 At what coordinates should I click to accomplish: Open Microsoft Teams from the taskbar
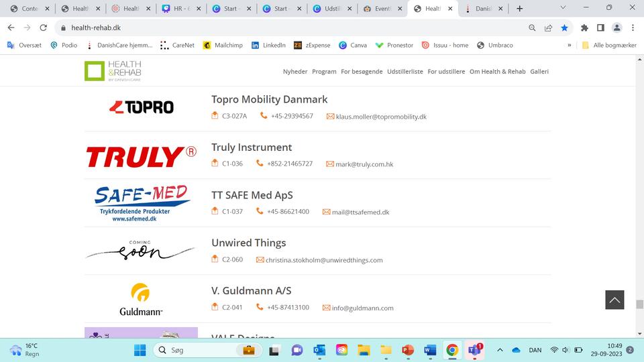pyautogui.click(x=475, y=350)
